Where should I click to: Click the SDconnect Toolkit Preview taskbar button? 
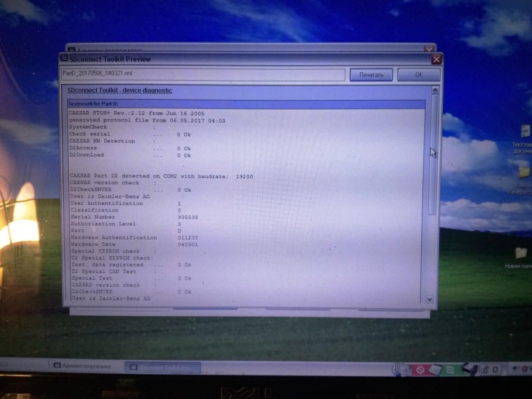tap(163, 368)
